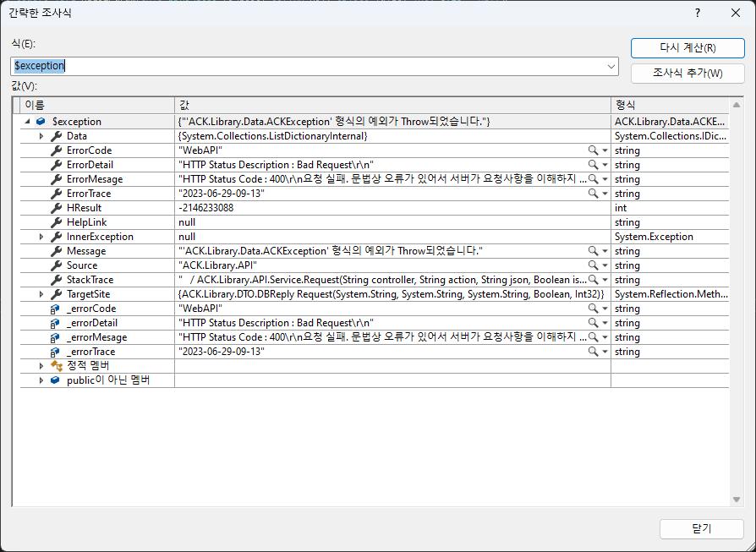The height and width of the screenshot is (552, 756).
Task: Click the blue cube icon of $exception
Action: (41, 122)
